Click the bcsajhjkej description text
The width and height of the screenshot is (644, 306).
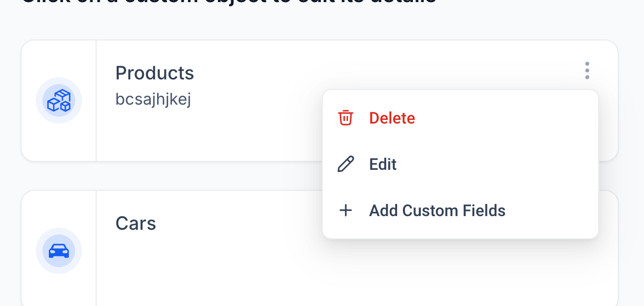tap(153, 99)
